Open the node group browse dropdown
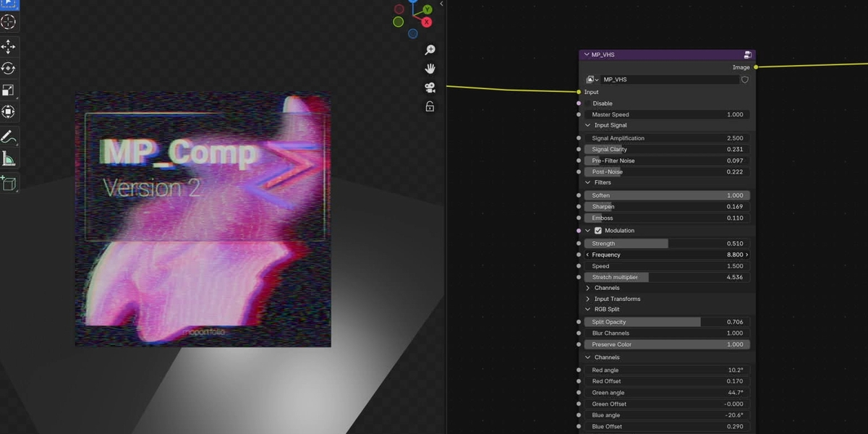The image size is (868, 434). click(x=592, y=80)
